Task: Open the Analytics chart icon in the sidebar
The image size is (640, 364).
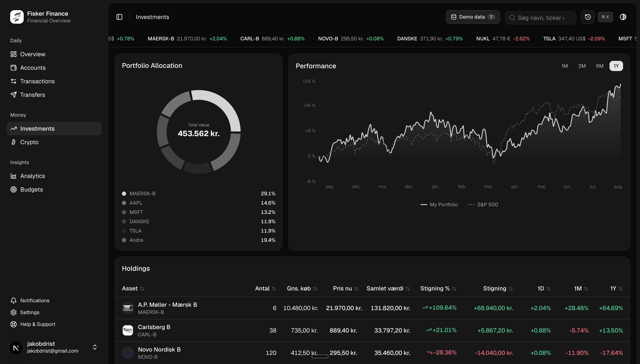Action: pyautogui.click(x=14, y=176)
